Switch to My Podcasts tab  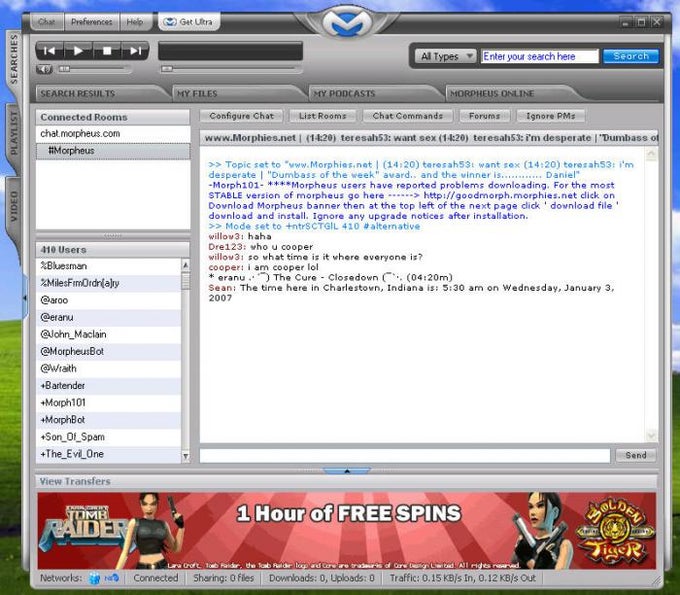point(374,94)
